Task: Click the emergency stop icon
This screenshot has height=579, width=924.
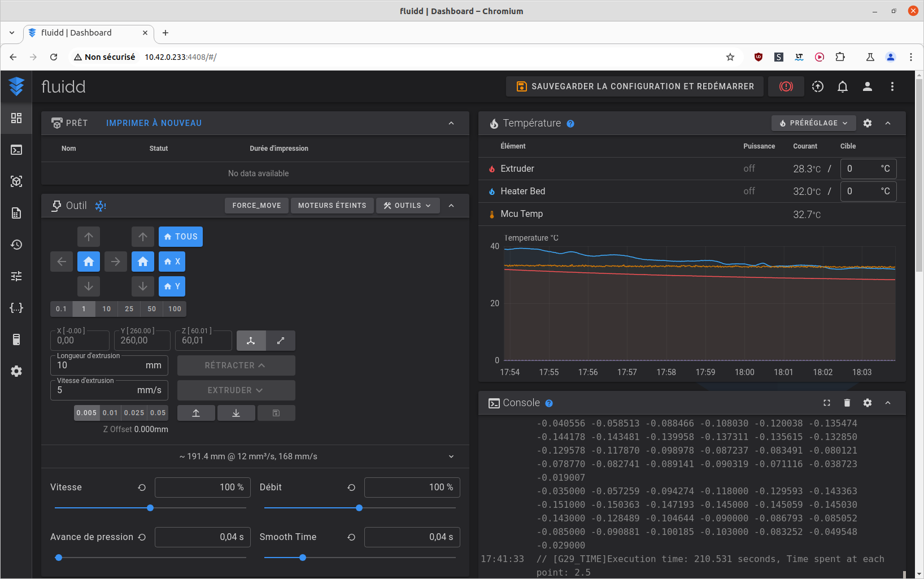Action: click(786, 86)
